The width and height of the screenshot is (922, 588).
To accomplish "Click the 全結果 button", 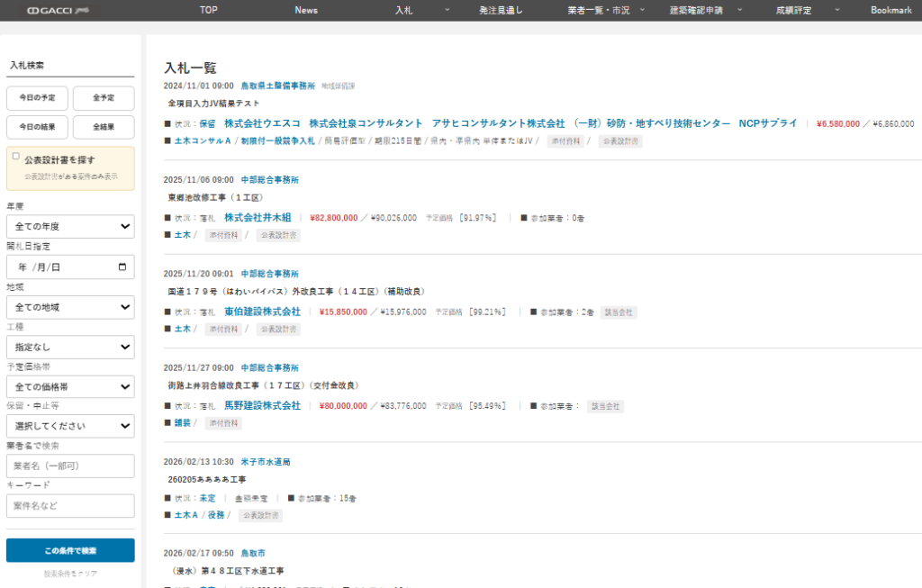I will [x=103, y=127].
